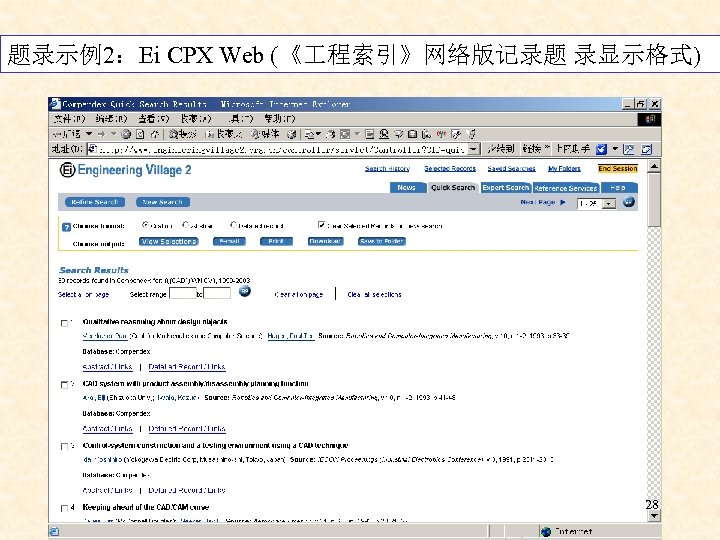Click the browser Print toolbar icon
The image size is (720, 540).
(331, 134)
